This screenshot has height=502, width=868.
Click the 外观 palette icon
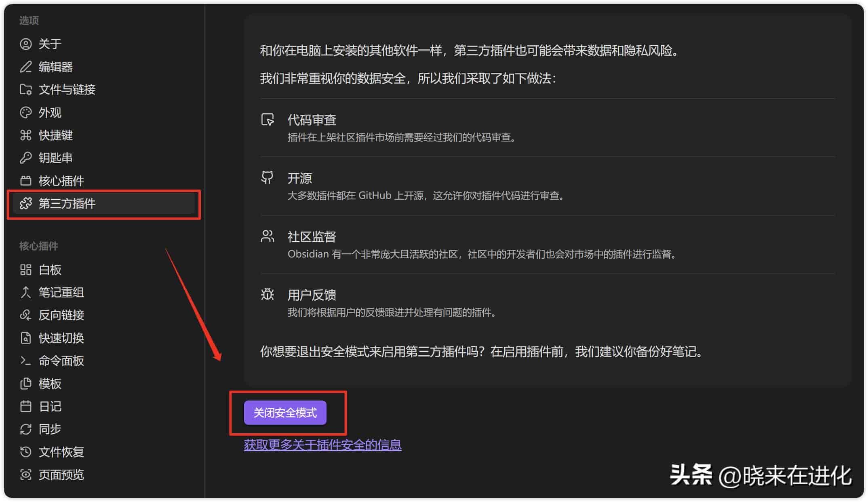point(26,112)
